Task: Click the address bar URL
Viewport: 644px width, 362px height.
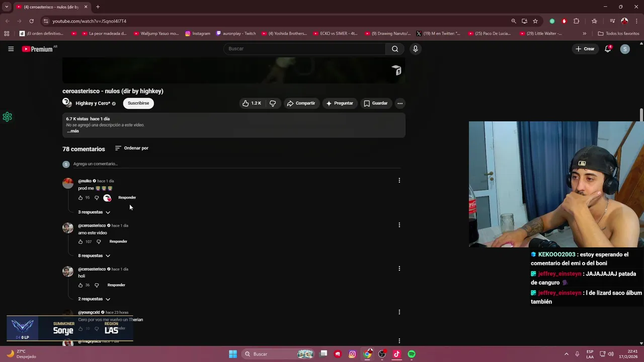Action: (x=90, y=21)
